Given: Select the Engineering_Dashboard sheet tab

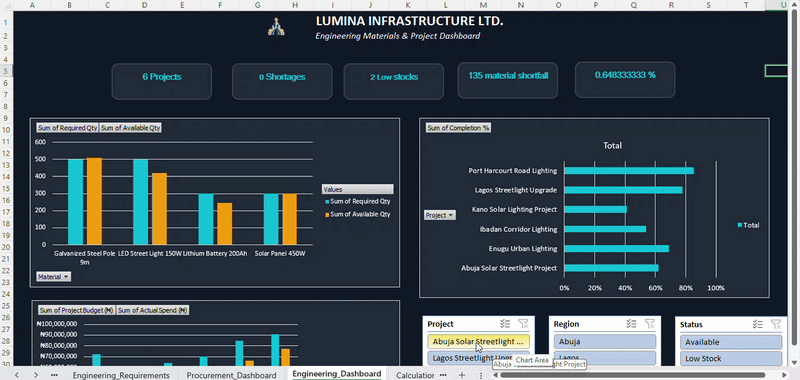Looking at the screenshot, I should coord(337,374).
